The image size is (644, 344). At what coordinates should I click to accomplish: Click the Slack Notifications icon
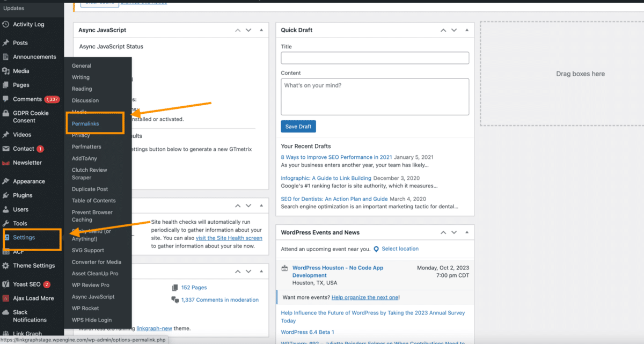click(x=5, y=312)
